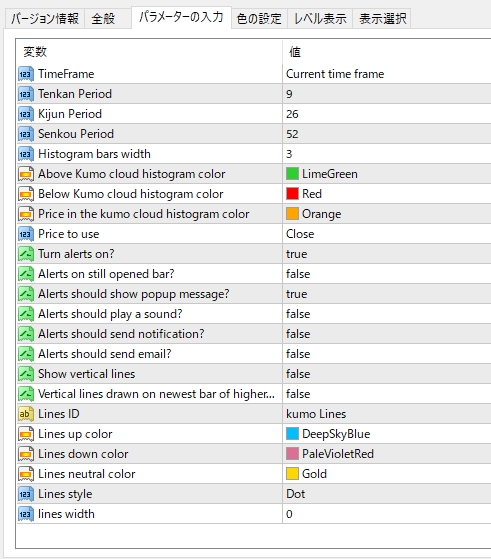Screen dimensions: 491x559
Task: Click the Show vertical lines icon
Action: (x=26, y=374)
